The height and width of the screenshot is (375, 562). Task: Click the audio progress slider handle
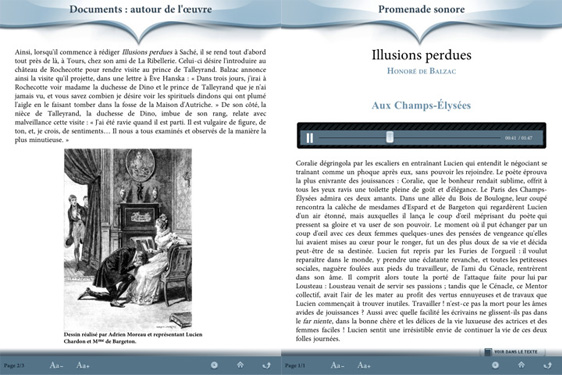click(390, 137)
